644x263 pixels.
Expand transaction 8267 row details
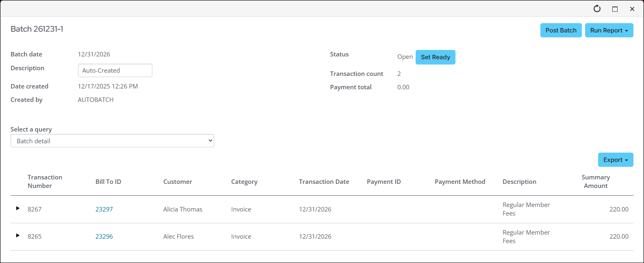click(x=17, y=208)
